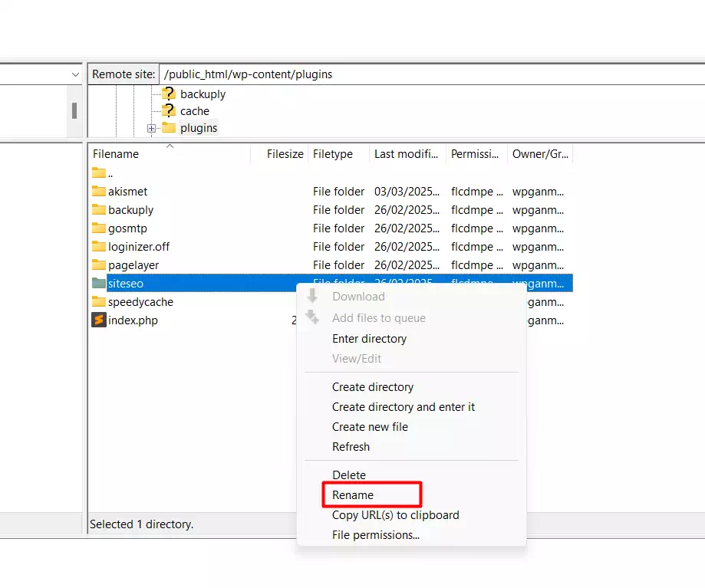
Task: Click the pagelayer folder icon
Action: [98, 265]
